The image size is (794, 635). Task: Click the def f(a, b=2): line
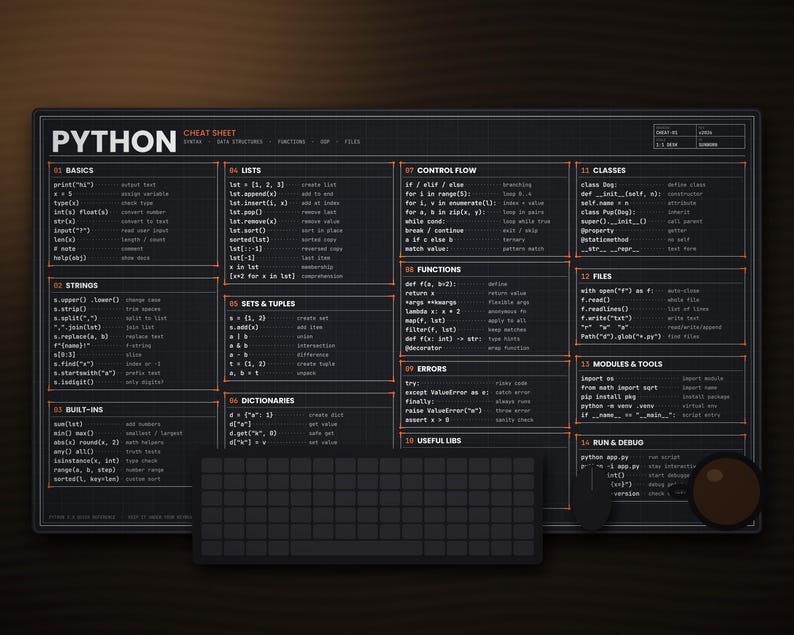(431, 284)
